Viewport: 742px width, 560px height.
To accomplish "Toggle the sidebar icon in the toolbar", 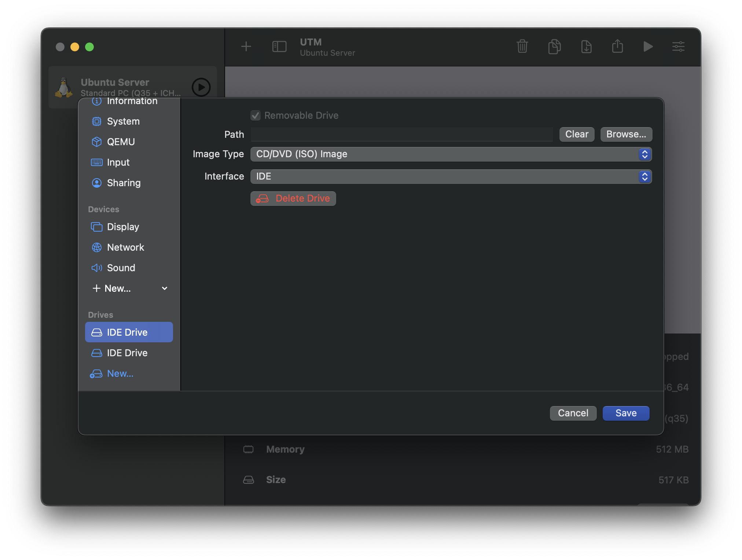I will click(279, 47).
